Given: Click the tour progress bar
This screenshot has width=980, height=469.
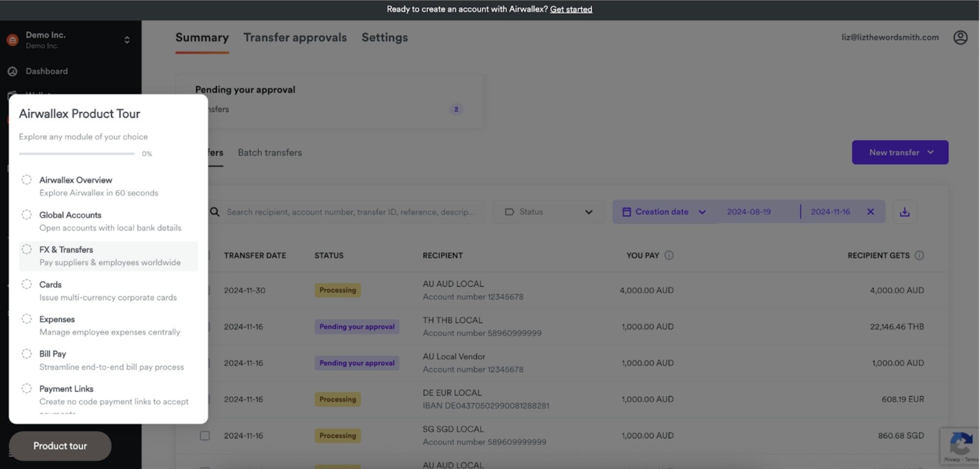Looking at the screenshot, I should pos(76,154).
